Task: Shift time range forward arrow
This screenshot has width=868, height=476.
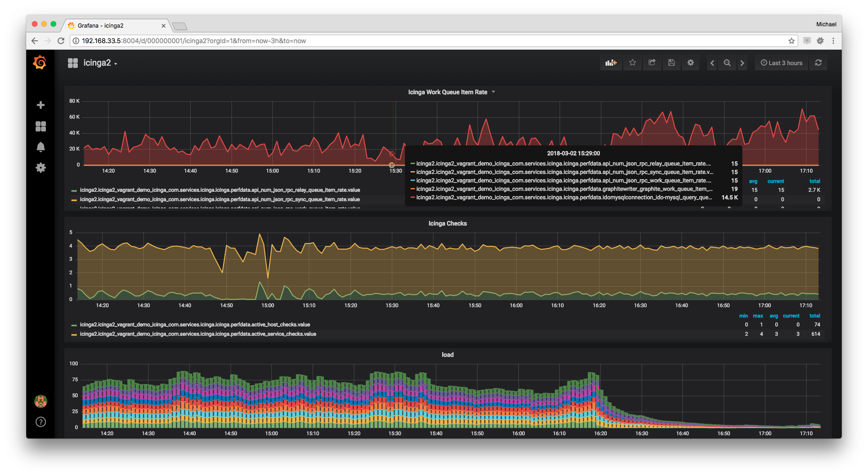Action: [x=742, y=63]
